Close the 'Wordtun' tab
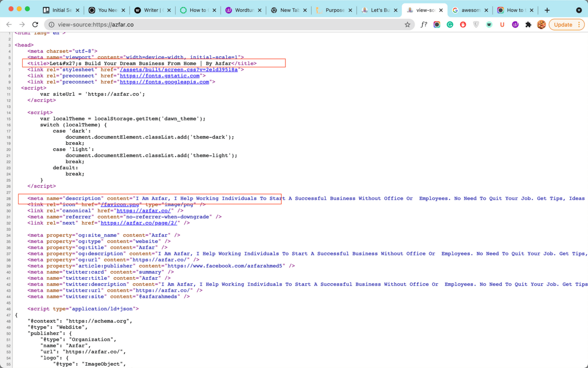Screen dimensions: 588x368 tap(259, 10)
